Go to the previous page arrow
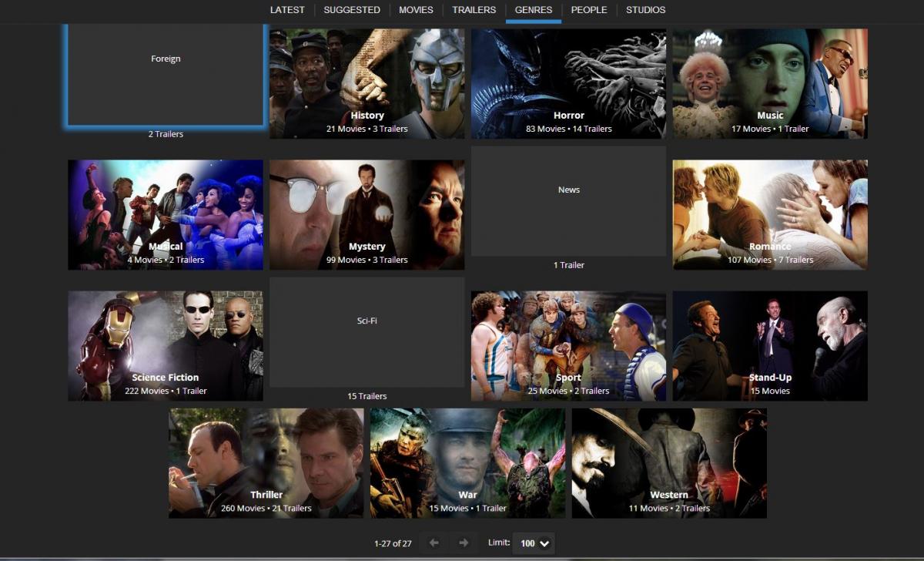This screenshot has height=561, width=924. 434,543
